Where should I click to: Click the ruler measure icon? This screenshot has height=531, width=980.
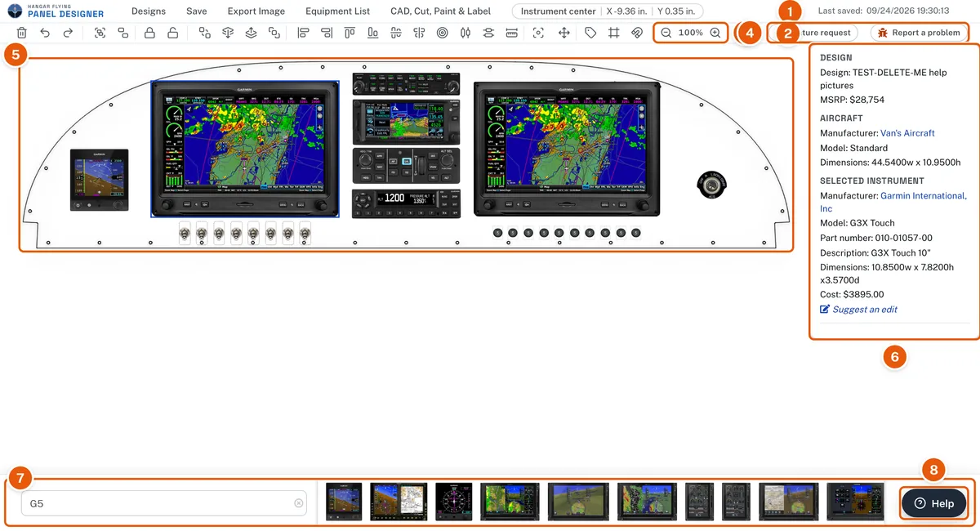point(512,33)
